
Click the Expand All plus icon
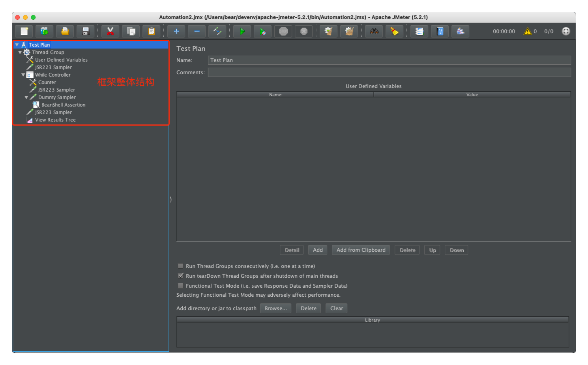[176, 31]
